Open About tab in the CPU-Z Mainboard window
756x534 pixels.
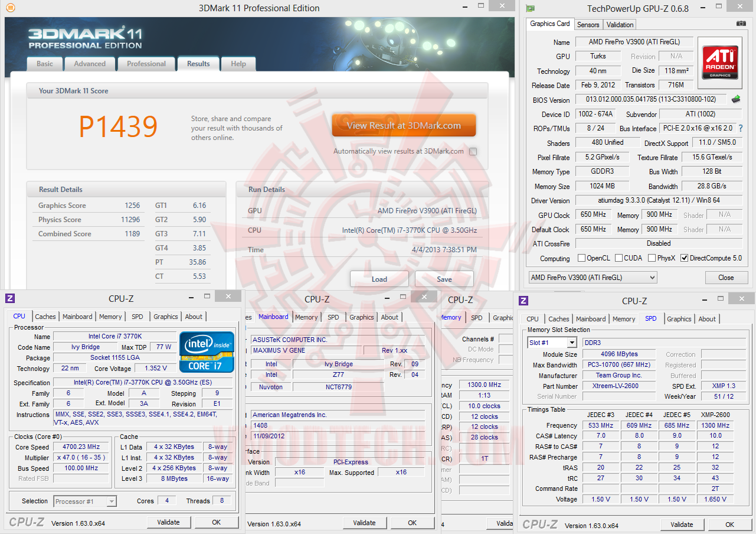(x=390, y=317)
